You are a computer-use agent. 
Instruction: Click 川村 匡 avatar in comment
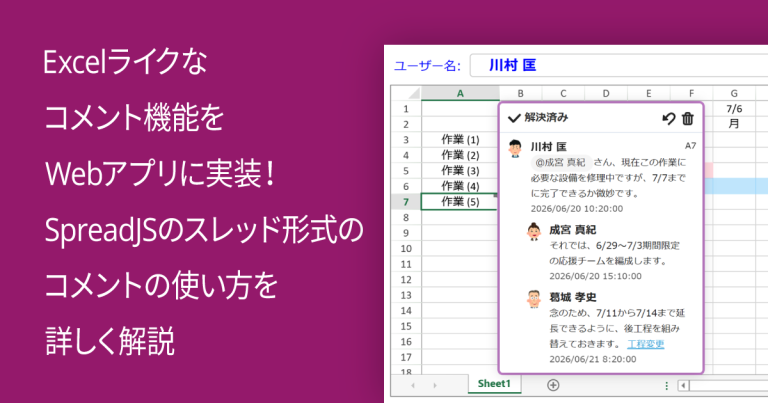tap(515, 148)
